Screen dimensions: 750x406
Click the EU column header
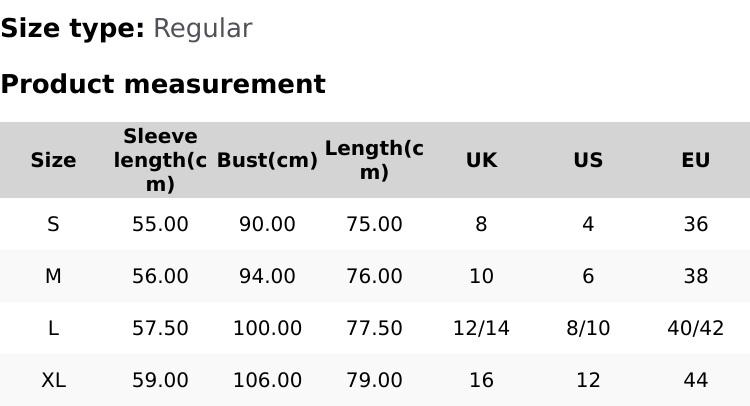point(695,160)
